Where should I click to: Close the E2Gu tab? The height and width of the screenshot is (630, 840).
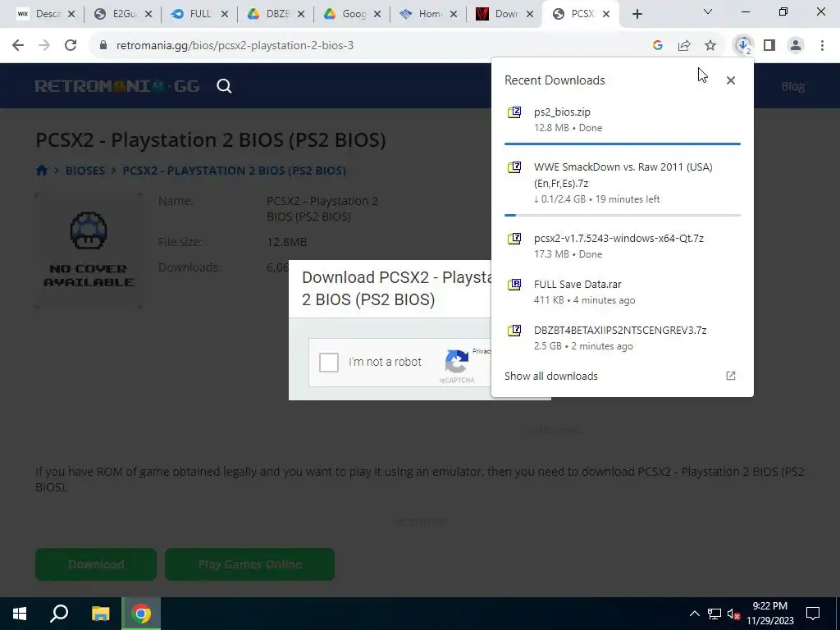pyautogui.click(x=148, y=15)
